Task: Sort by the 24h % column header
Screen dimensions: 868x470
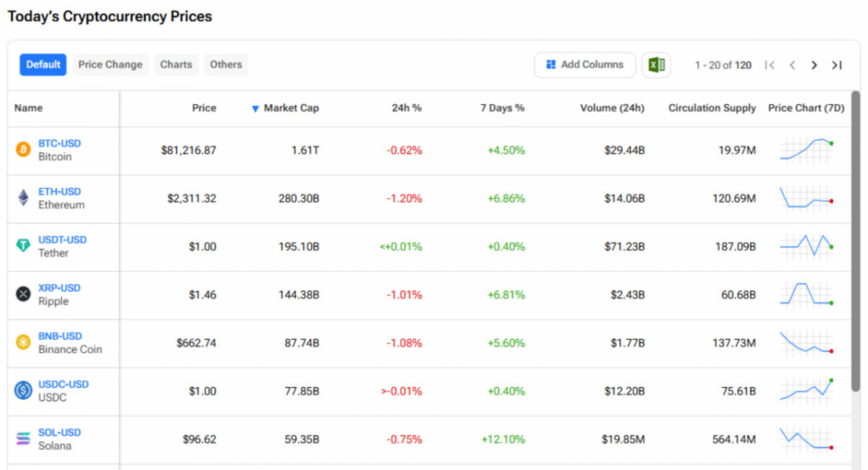Action: coord(407,108)
